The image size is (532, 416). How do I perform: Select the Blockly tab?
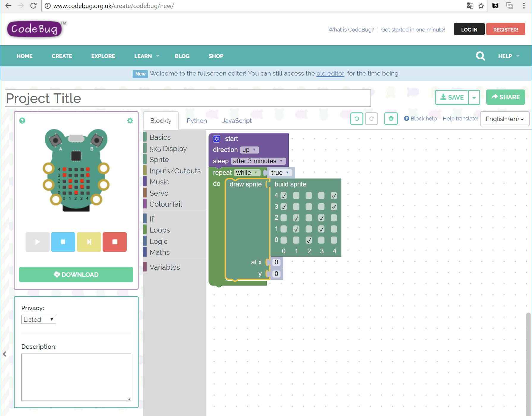[x=161, y=121]
